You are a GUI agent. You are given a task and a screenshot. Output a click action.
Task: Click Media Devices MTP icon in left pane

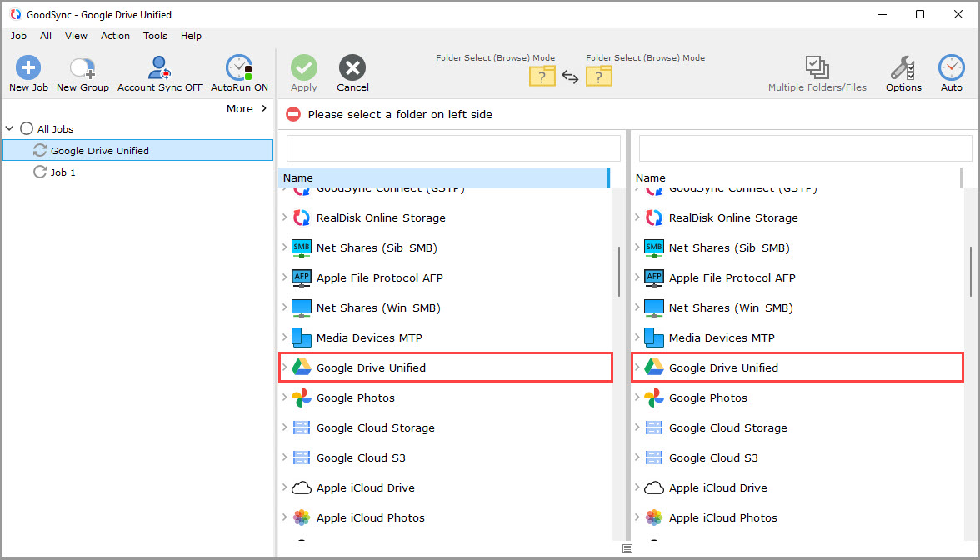pyautogui.click(x=302, y=337)
